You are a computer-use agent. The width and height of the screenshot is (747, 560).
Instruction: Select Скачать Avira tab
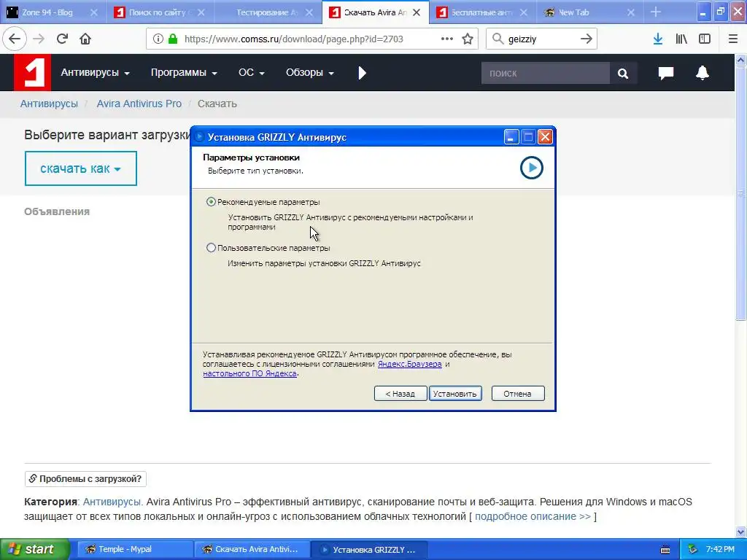pyautogui.click(x=376, y=12)
